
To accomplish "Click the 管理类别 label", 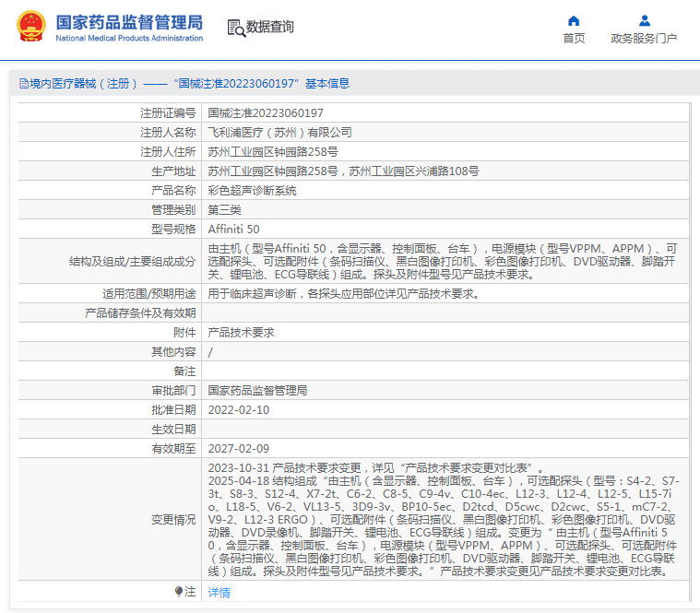I will point(173,209).
